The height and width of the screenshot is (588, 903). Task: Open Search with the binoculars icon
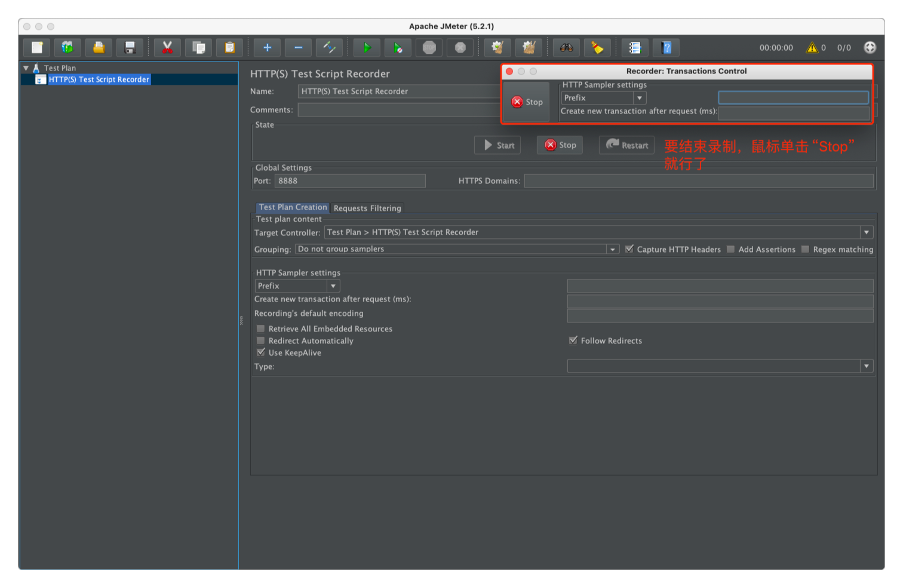(x=566, y=47)
